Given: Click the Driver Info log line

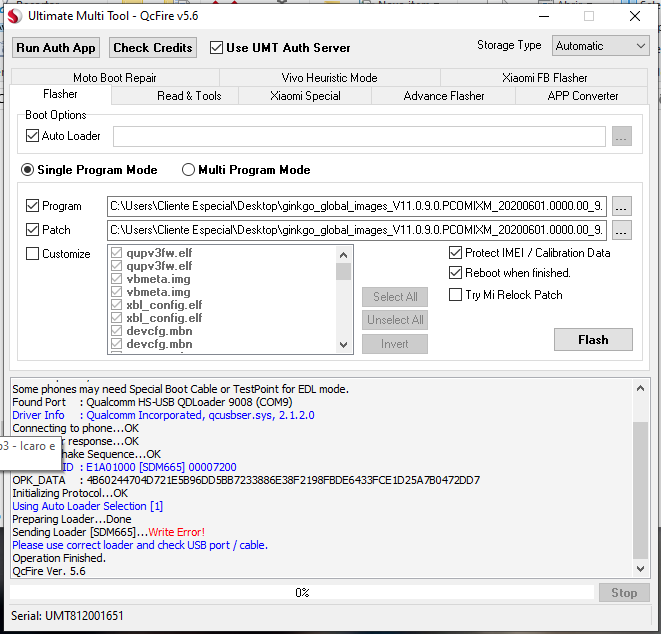Looking at the screenshot, I should (x=163, y=415).
